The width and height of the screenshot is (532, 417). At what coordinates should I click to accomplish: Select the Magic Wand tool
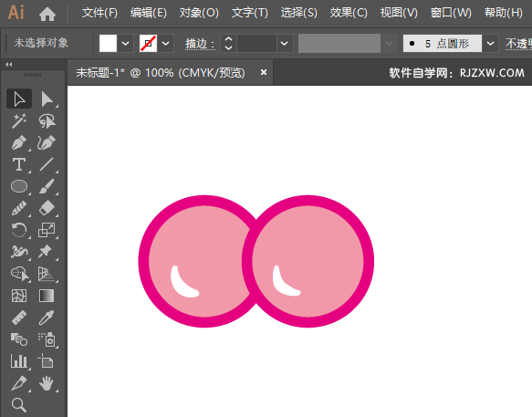(x=19, y=121)
